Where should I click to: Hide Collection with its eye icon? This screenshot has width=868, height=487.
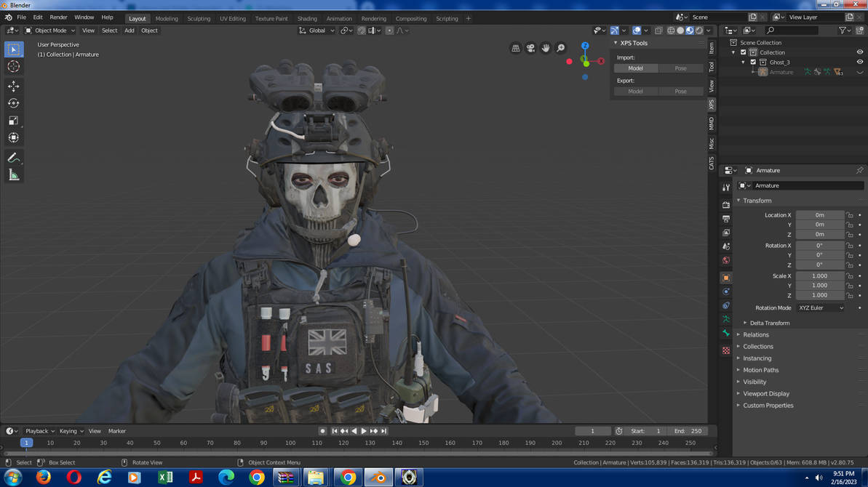(860, 52)
